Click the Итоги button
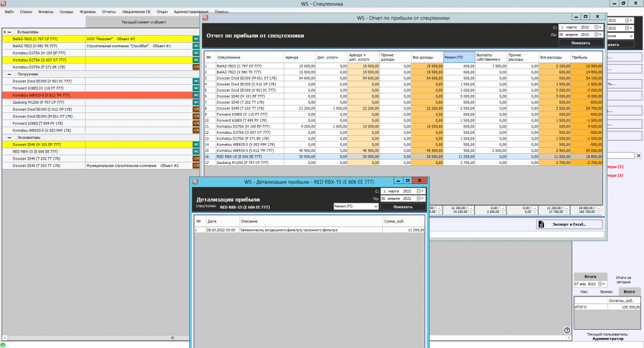This screenshot has width=644, height=348. 590,276
